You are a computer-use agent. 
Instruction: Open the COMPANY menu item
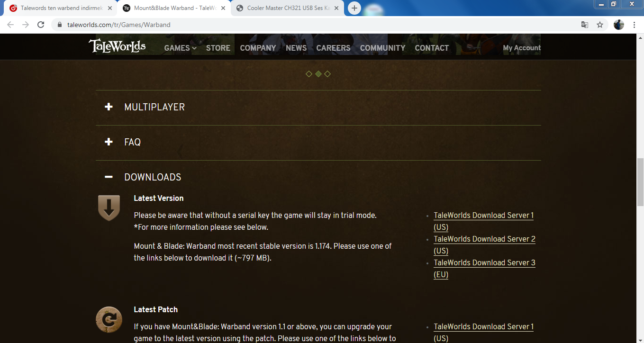point(258,48)
